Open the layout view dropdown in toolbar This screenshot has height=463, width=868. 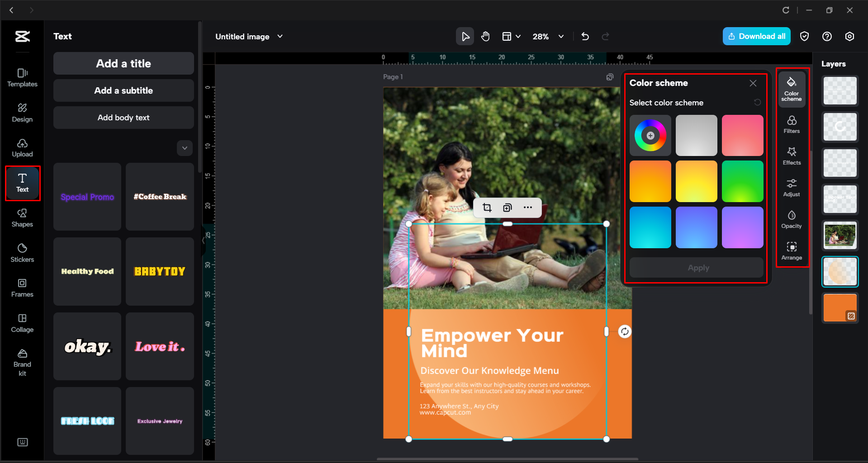click(x=511, y=36)
